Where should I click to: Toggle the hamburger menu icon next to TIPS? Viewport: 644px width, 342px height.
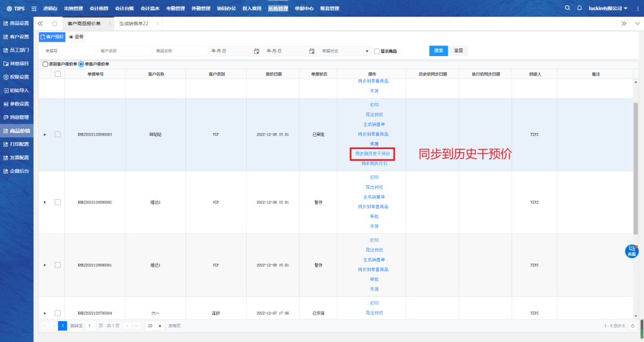33,8
